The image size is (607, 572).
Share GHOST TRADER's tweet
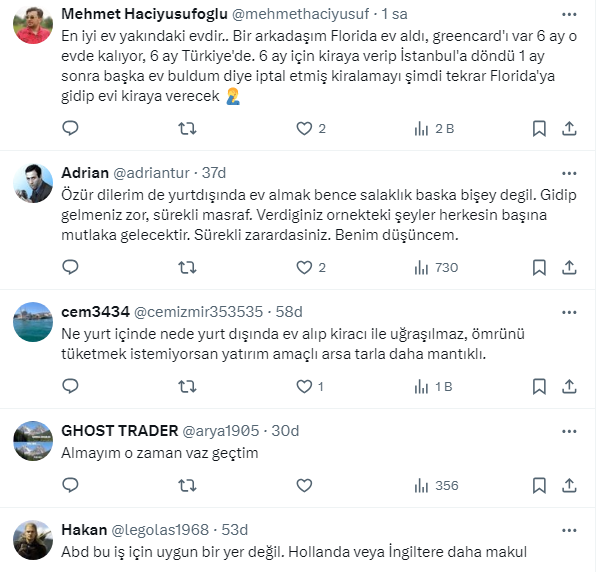[569, 485]
